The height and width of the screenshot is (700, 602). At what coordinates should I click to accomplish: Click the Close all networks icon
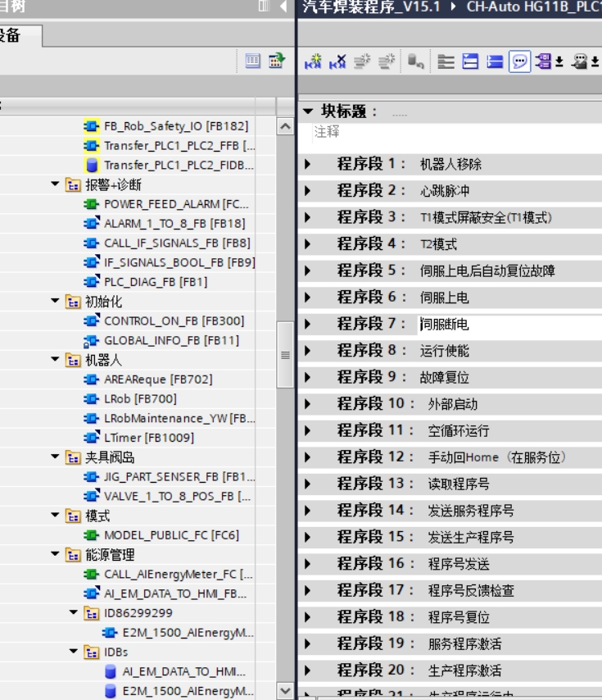(x=495, y=61)
